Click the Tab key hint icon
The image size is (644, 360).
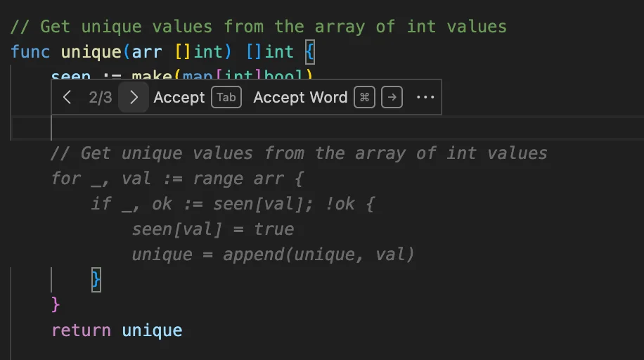(226, 98)
